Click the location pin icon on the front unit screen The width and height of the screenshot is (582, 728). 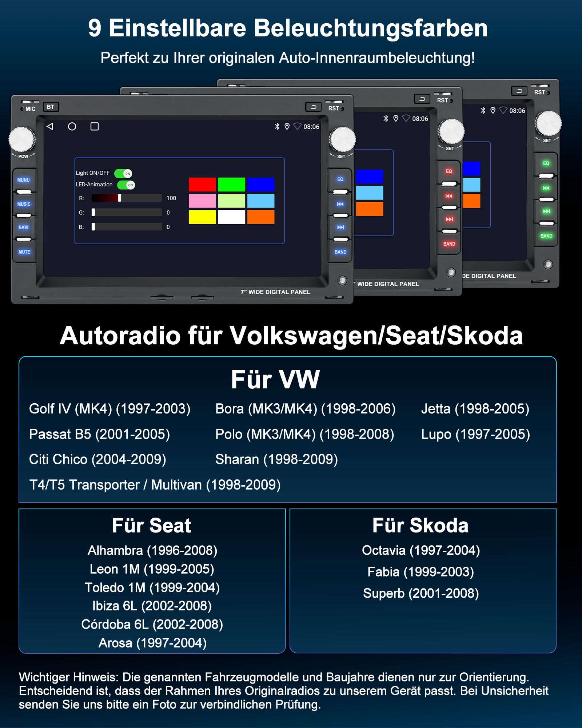pyautogui.click(x=287, y=126)
